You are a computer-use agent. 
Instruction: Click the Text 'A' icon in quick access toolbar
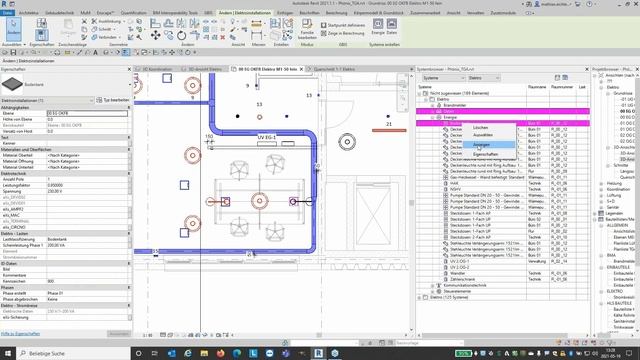[x=96, y=52]
